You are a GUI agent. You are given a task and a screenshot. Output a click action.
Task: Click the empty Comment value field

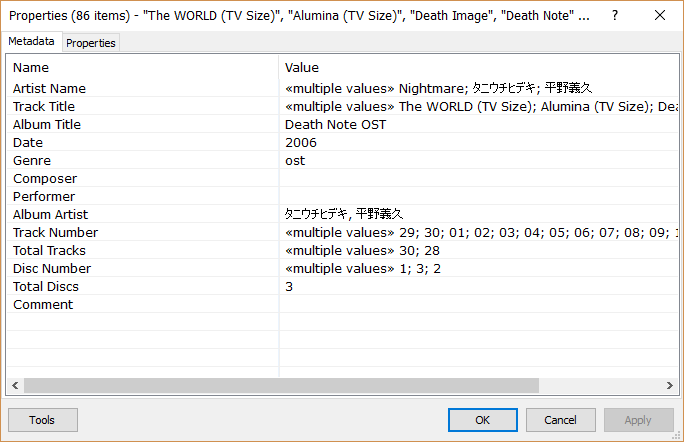pyautogui.click(x=479, y=304)
